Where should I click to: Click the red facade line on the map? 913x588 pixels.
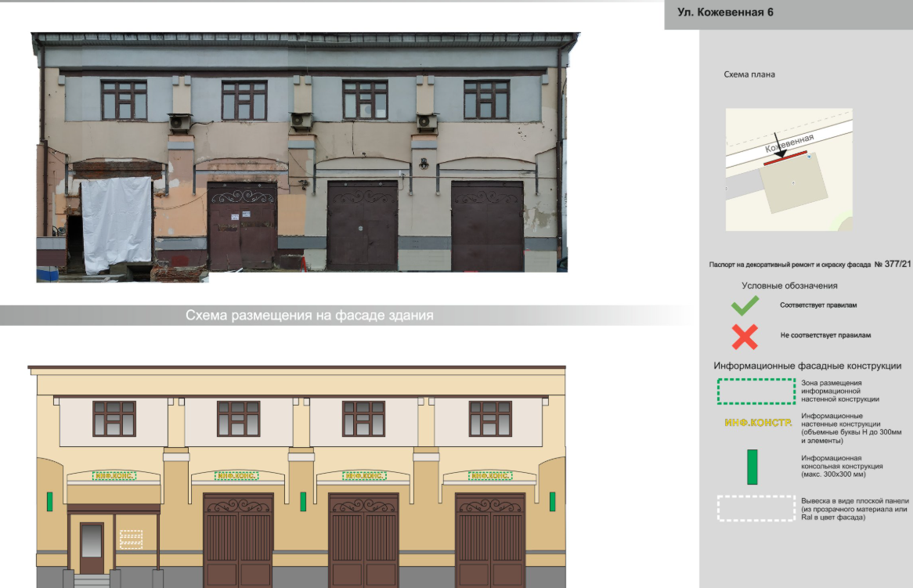(785, 159)
